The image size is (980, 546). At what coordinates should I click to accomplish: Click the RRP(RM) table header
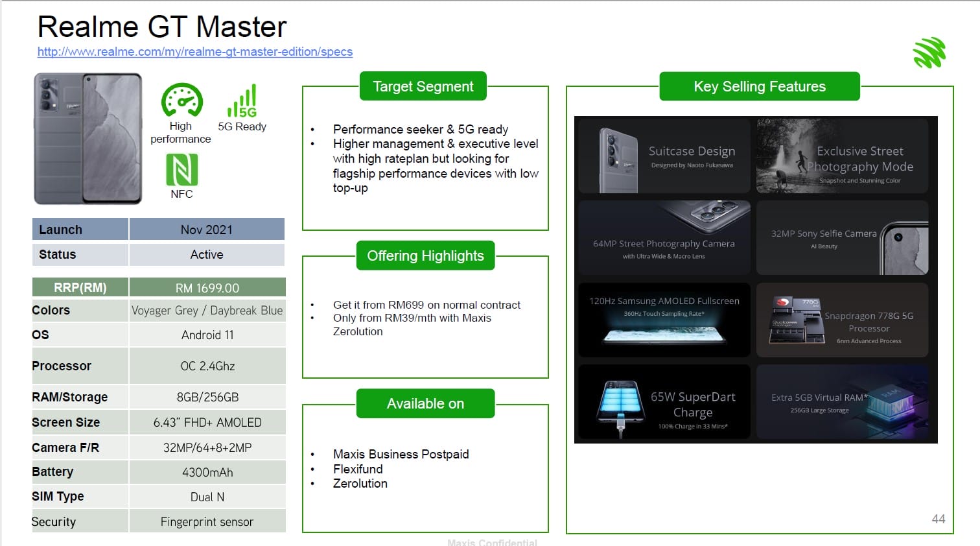point(80,287)
